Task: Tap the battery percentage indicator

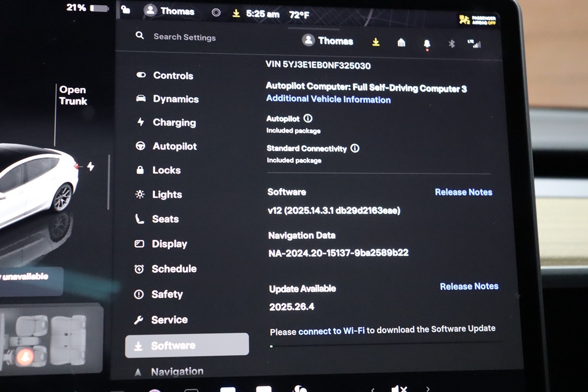Action: coord(88,8)
